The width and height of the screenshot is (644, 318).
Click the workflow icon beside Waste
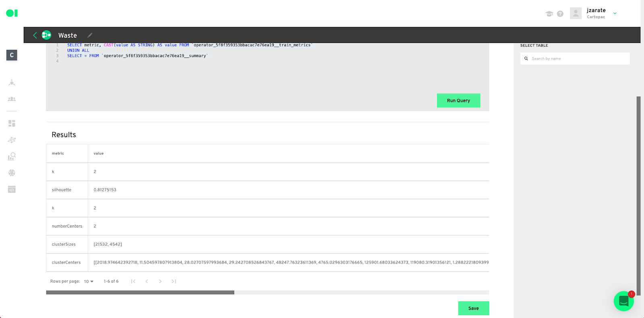[x=47, y=35]
